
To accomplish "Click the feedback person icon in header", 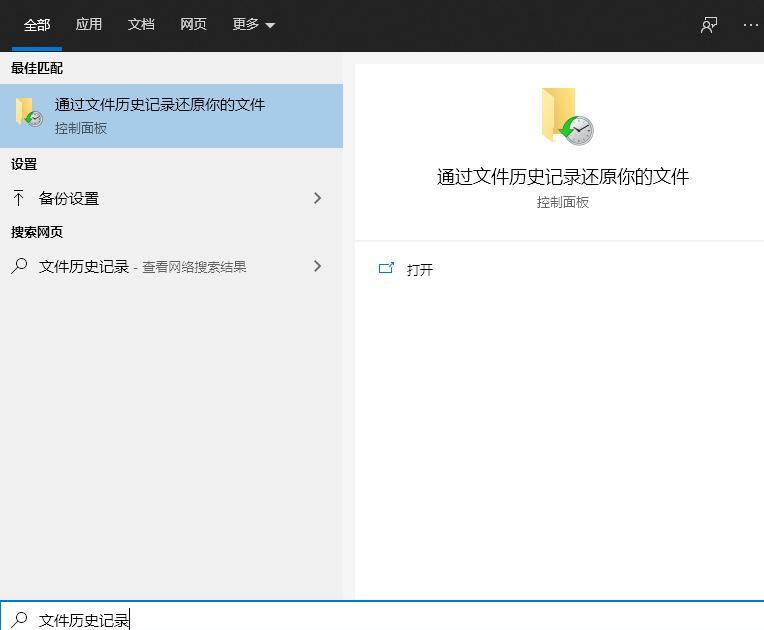I will click(708, 25).
